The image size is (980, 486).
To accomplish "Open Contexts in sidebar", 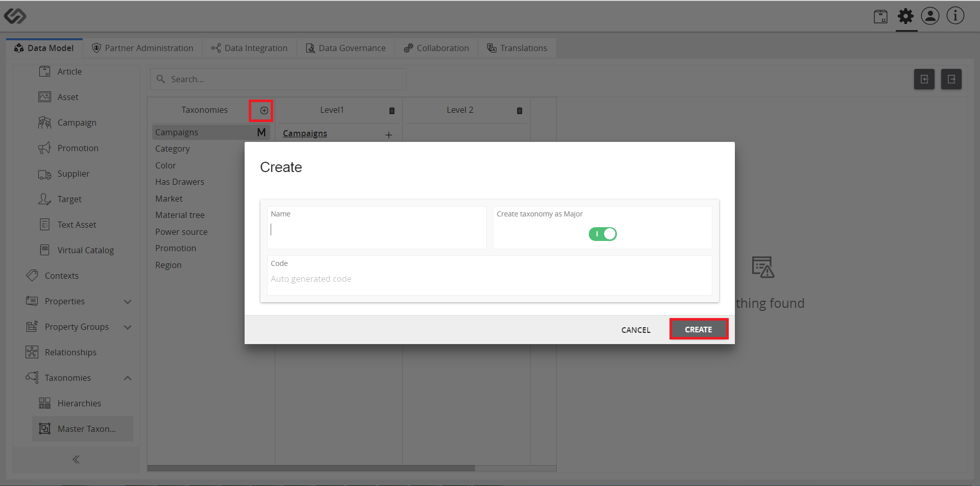I will click(x=62, y=276).
